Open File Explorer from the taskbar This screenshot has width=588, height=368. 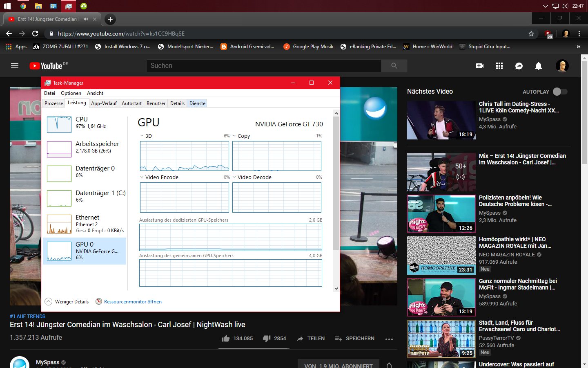pyautogui.click(x=38, y=6)
